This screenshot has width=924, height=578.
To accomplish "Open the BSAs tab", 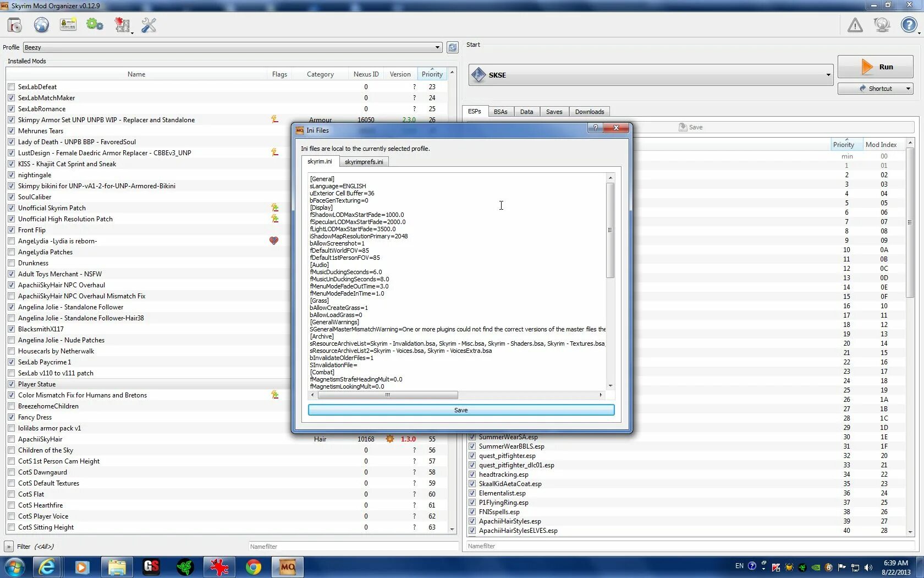I will click(x=501, y=112).
